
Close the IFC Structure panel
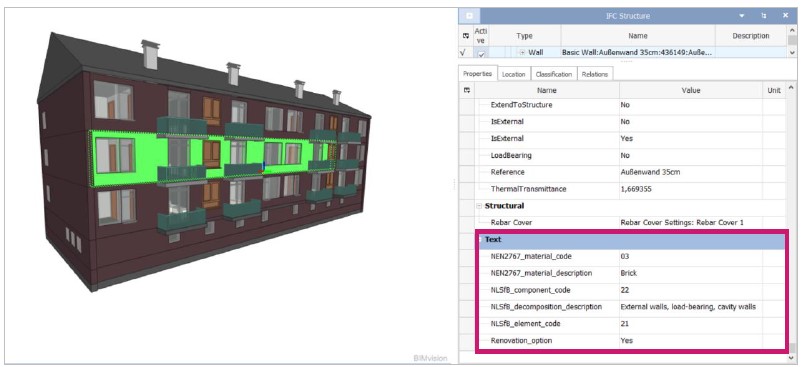click(x=785, y=16)
